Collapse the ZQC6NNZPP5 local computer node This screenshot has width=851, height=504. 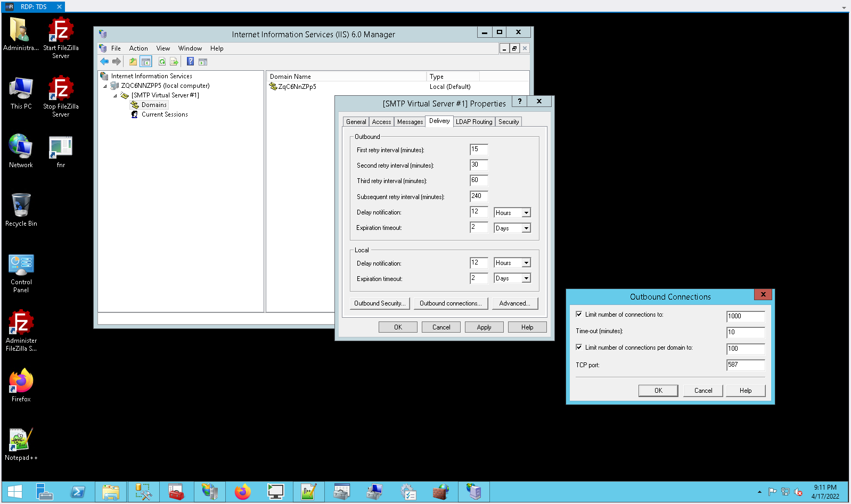(105, 86)
